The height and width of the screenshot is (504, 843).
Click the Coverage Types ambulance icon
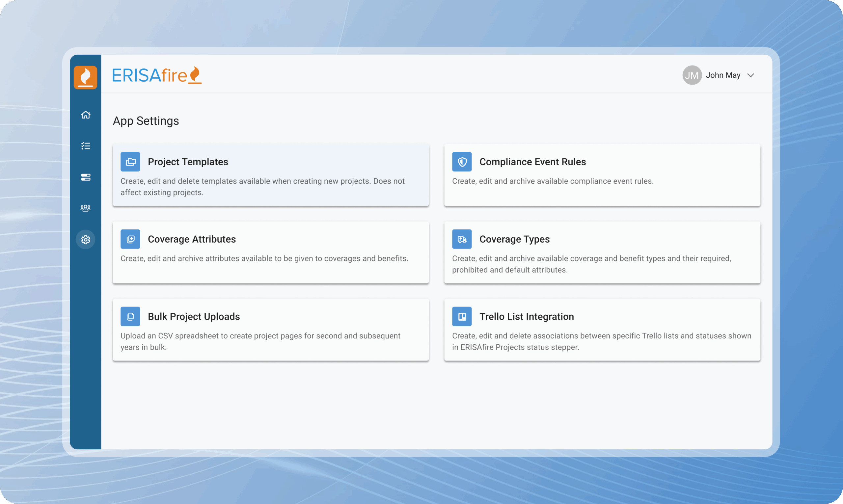(462, 239)
